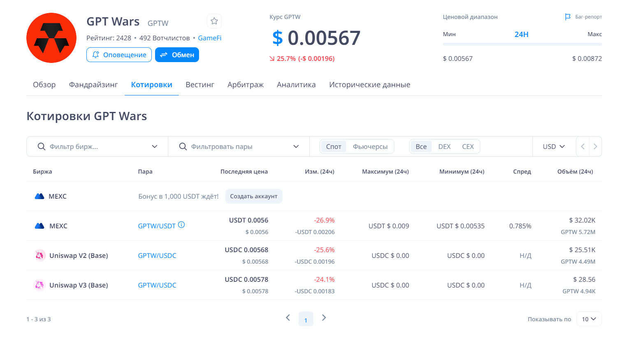This screenshot has width=644, height=341.
Task: Click into the Фильтр бирж search field
Action: (x=97, y=146)
